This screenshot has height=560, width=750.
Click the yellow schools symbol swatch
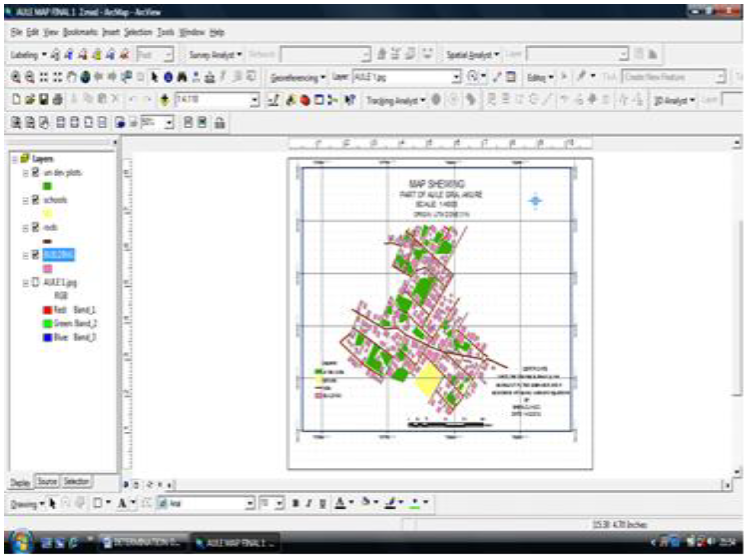48,213
